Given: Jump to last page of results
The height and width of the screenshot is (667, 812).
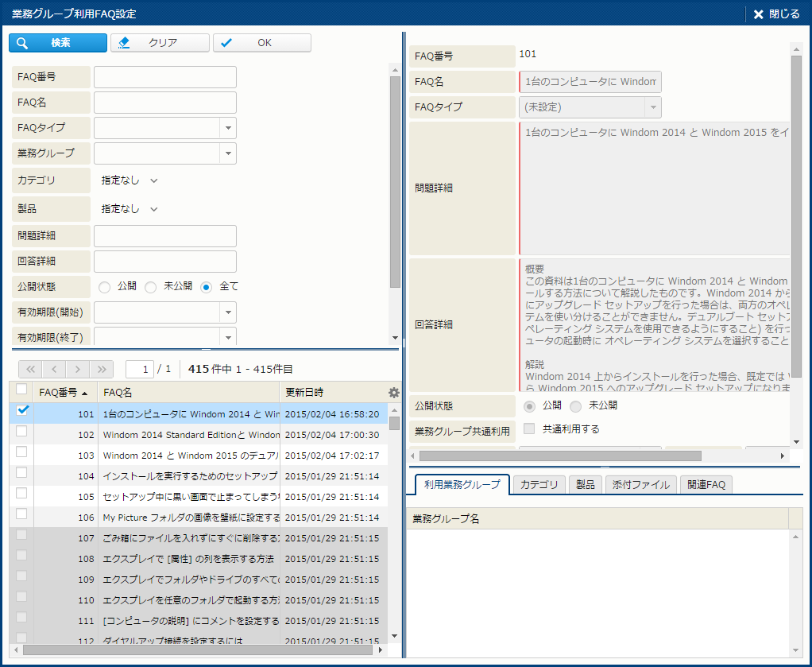Looking at the screenshot, I should click(102, 369).
